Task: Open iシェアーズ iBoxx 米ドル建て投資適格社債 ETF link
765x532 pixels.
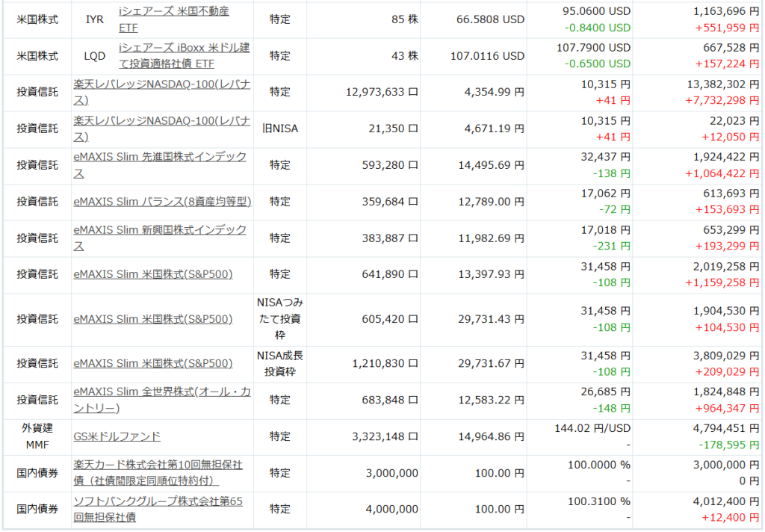Action: 184,55
